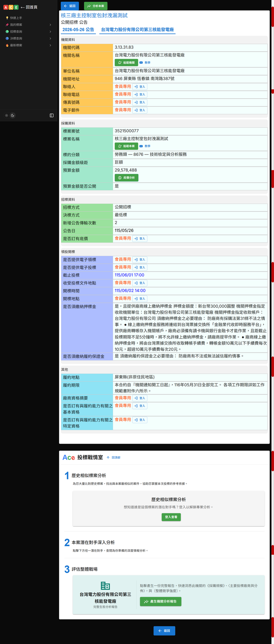This screenshot has height=644, width=274.
Task: Expand the 決標查詢 submenu chevron
Action: click(50, 39)
